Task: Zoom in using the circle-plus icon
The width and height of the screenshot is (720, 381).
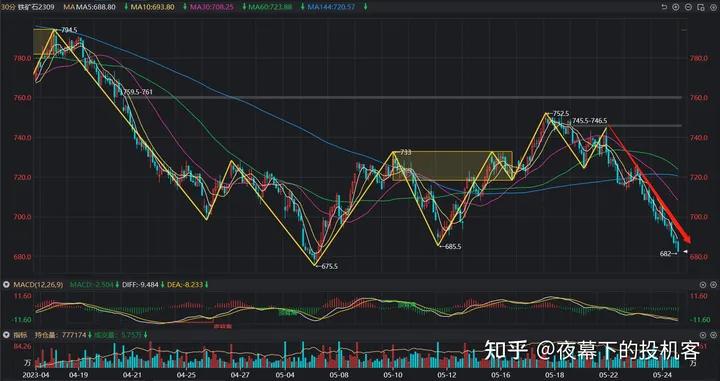Action: tap(676, 7)
